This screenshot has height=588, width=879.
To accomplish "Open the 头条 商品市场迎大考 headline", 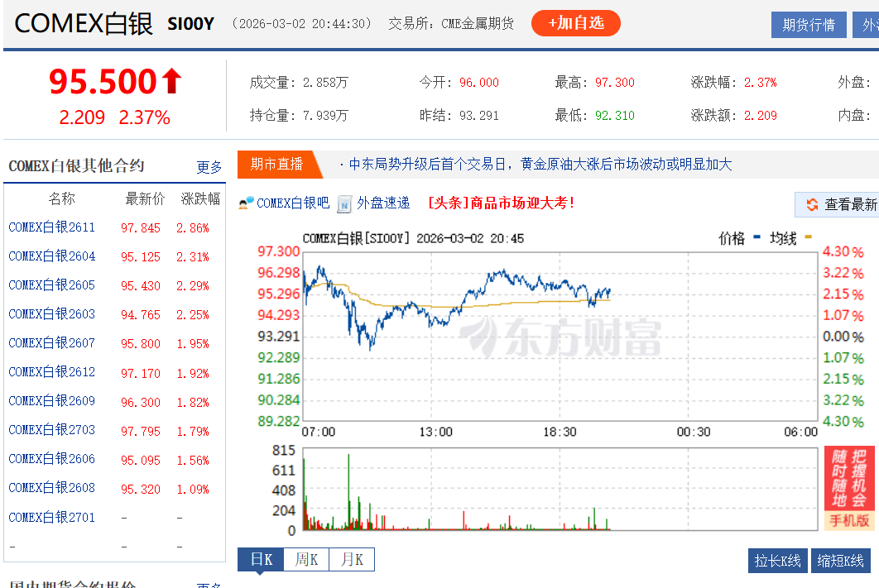I will 501,203.
